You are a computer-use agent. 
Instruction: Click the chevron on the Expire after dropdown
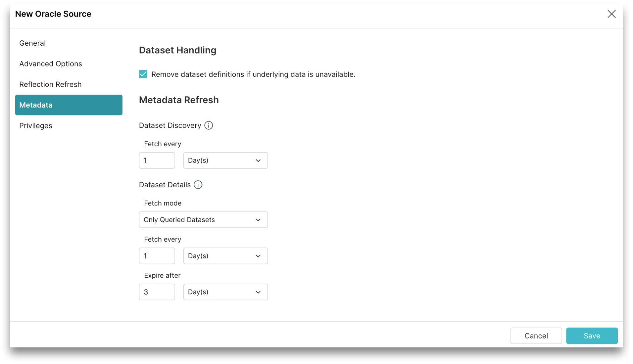(x=258, y=292)
